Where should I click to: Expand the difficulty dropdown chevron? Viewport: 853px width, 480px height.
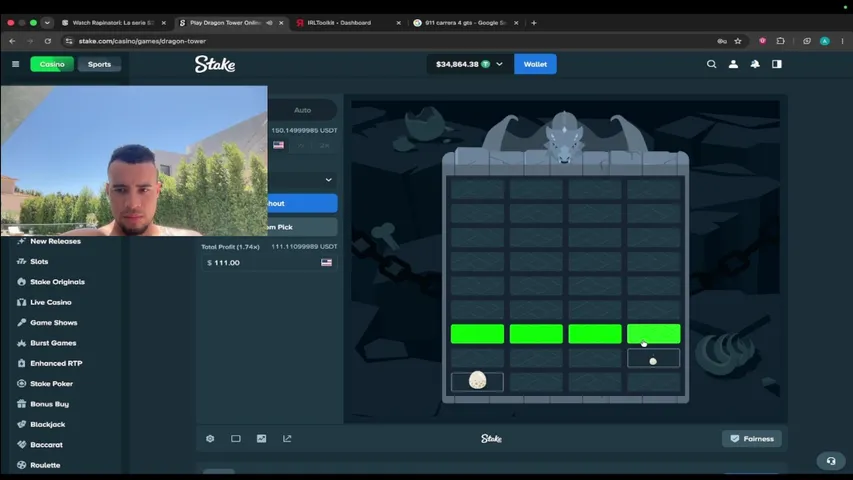[329, 180]
